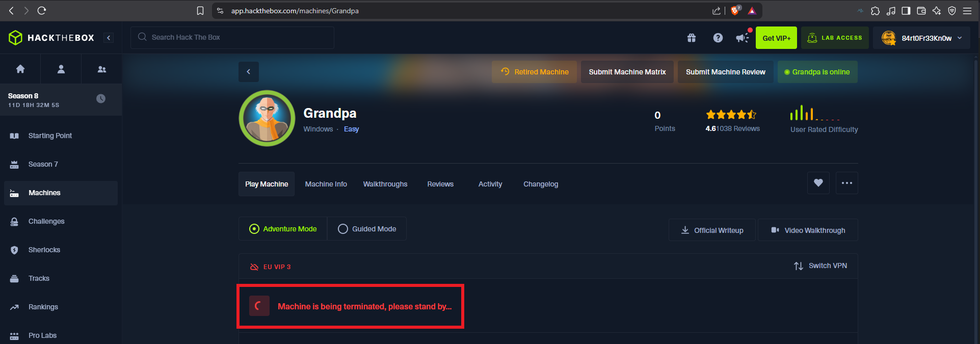
Task: Open Pro Labs in sidebar
Action: pyautogui.click(x=61, y=335)
